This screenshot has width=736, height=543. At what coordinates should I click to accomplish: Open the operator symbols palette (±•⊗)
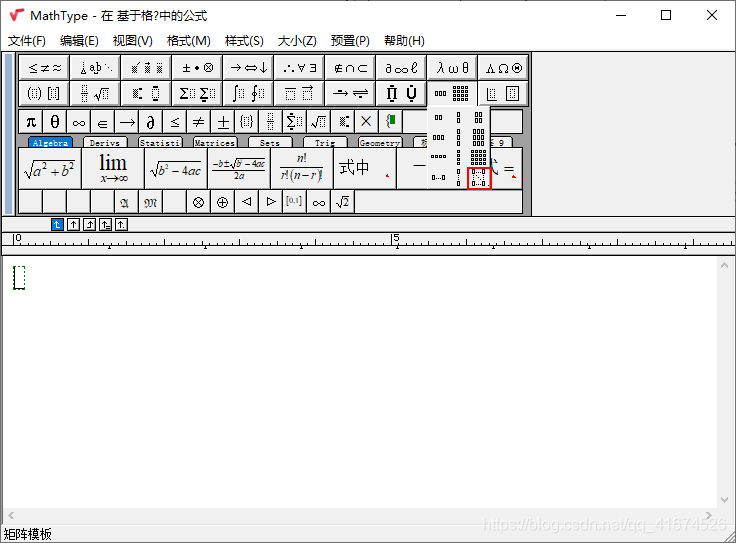coord(197,68)
